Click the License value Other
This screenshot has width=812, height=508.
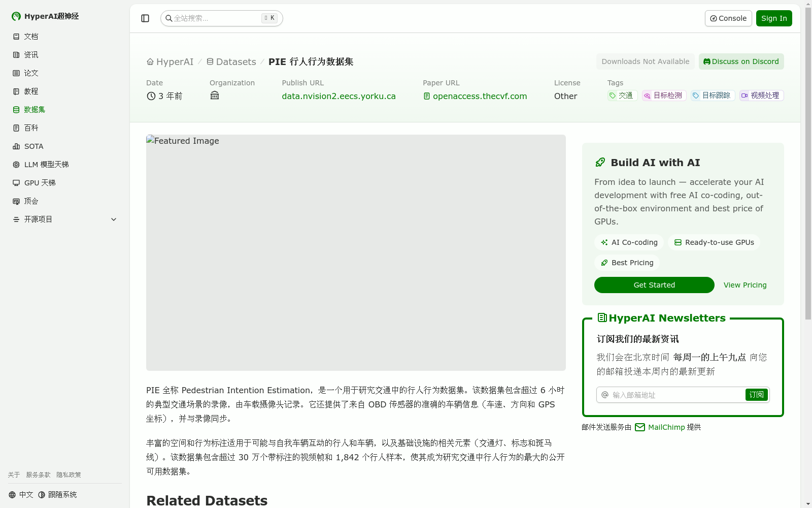pos(565,96)
